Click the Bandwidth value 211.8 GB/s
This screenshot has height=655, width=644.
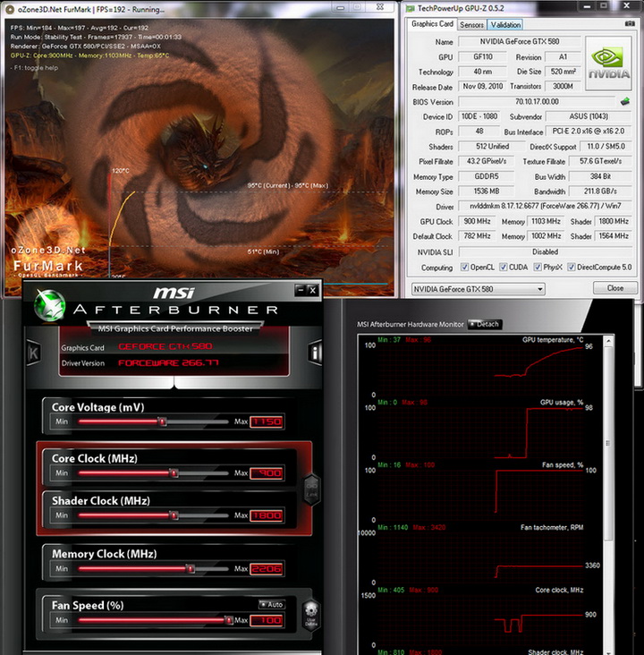pyautogui.click(x=600, y=191)
